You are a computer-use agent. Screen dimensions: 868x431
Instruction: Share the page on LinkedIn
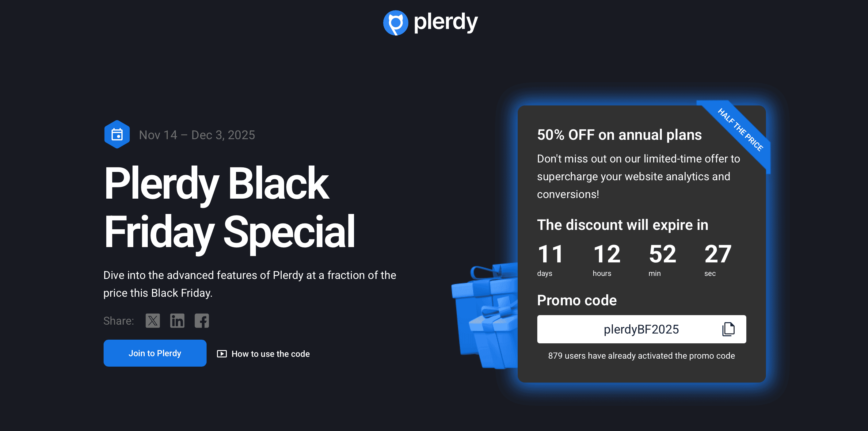[177, 320]
